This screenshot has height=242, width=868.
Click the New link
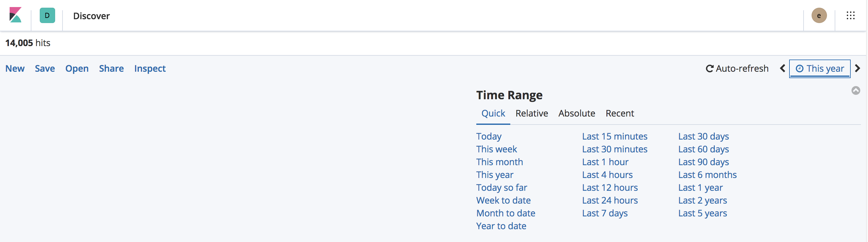(15, 68)
